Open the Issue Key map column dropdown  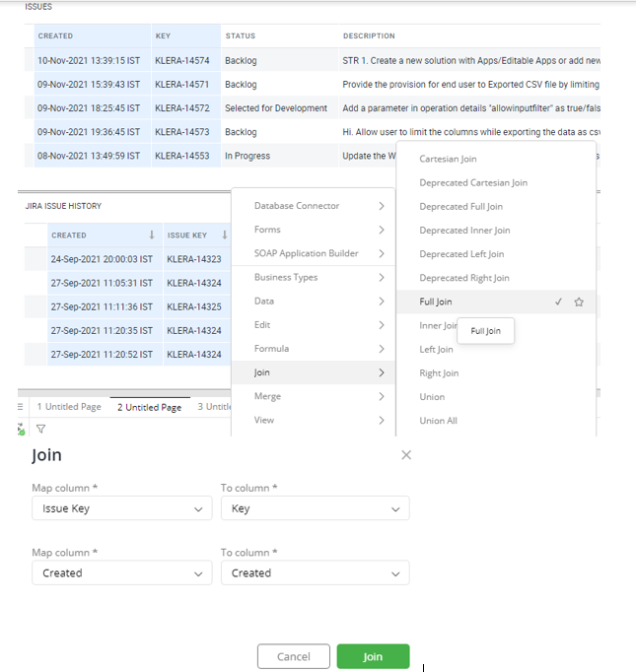[x=120, y=508]
